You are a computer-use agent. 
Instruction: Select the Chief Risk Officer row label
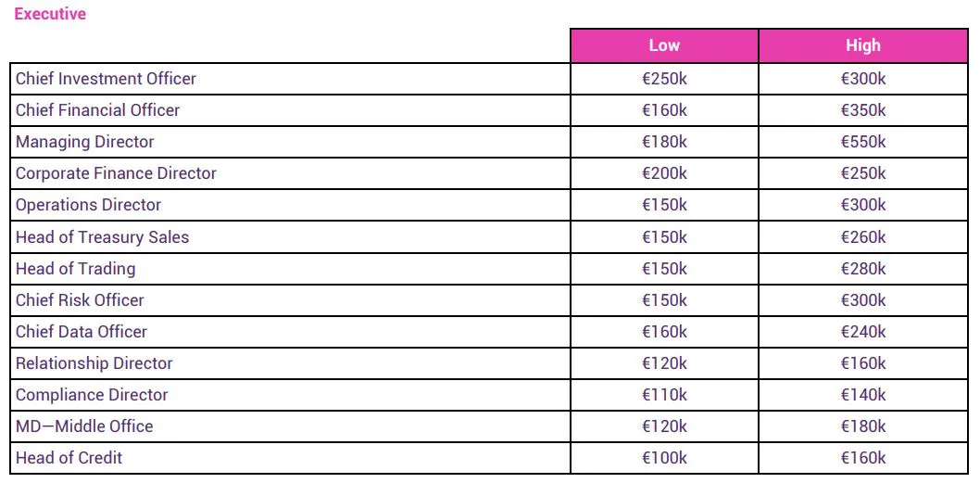click(80, 300)
